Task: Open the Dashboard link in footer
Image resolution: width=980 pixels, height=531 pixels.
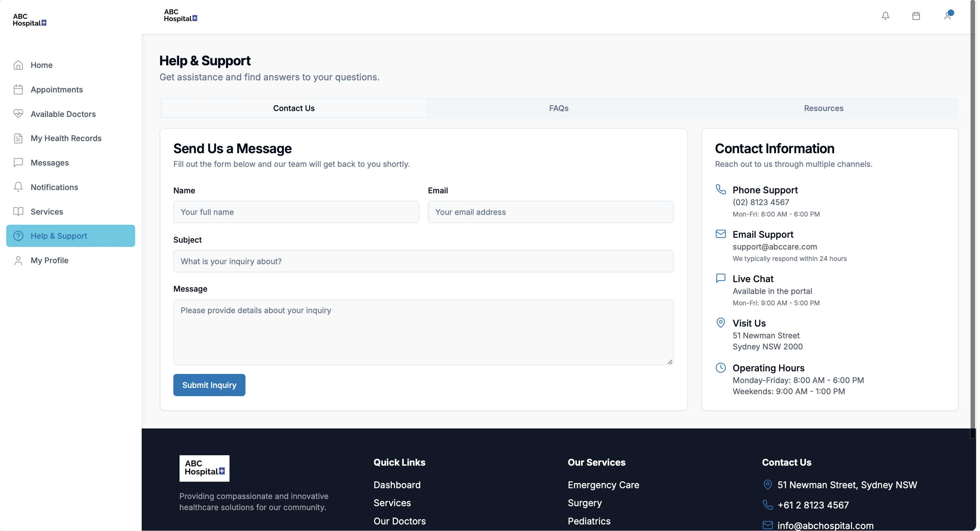Action: coord(397,485)
